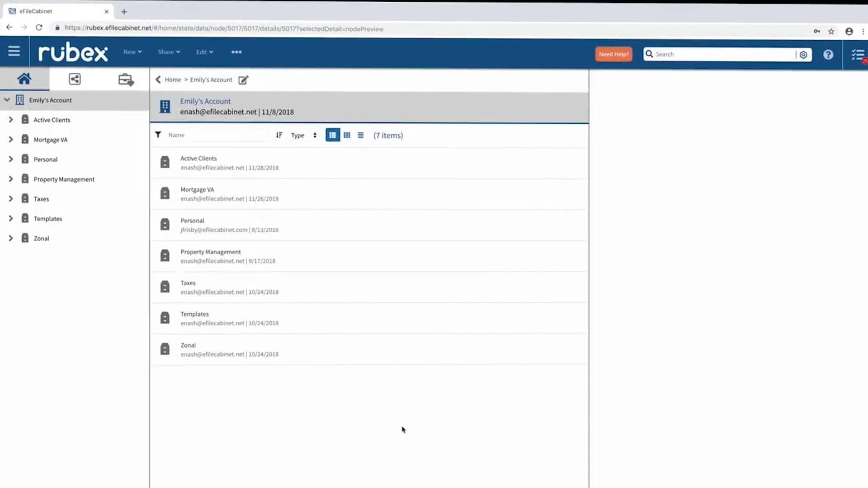Click the Home breadcrumb link
Viewport: 868px width, 488px height.
[x=172, y=80]
